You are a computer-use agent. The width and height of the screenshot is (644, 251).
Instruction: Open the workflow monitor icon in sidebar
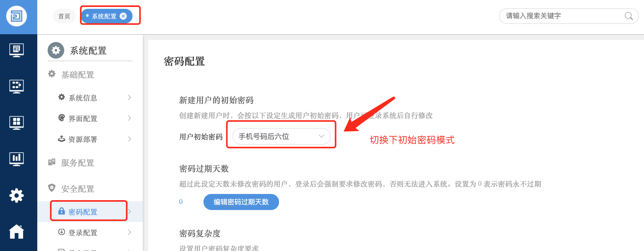[17, 86]
